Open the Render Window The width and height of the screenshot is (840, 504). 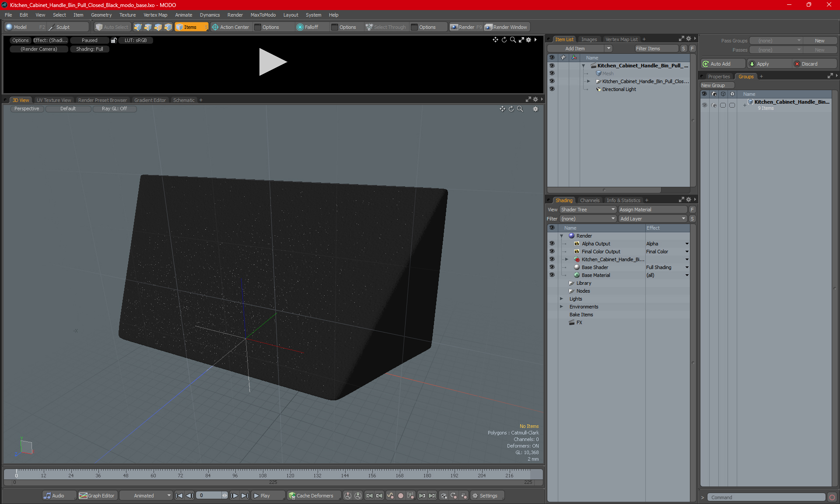(507, 27)
